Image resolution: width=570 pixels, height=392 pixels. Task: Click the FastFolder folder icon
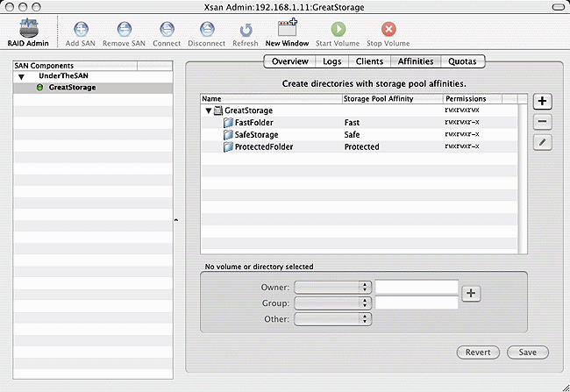[228, 123]
